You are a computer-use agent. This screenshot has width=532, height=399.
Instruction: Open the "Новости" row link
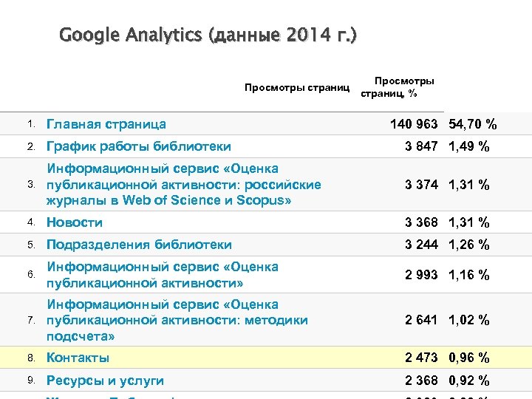[x=75, y=222]
